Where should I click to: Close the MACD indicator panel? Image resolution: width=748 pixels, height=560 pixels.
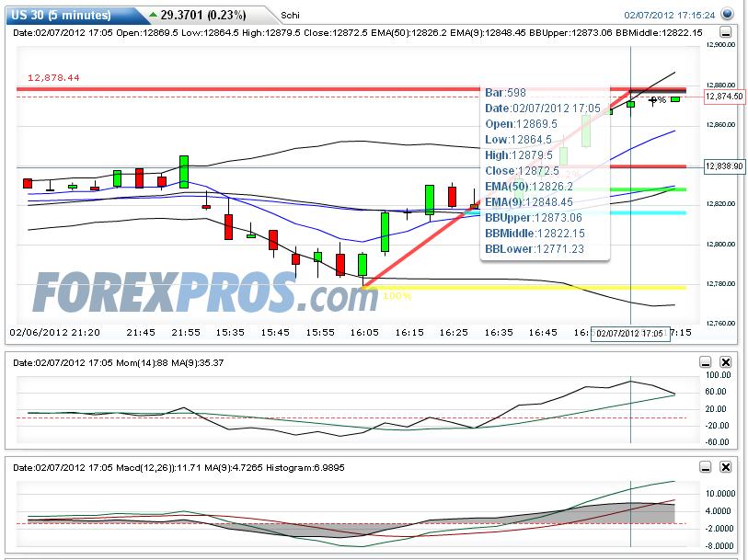[726, 466]
